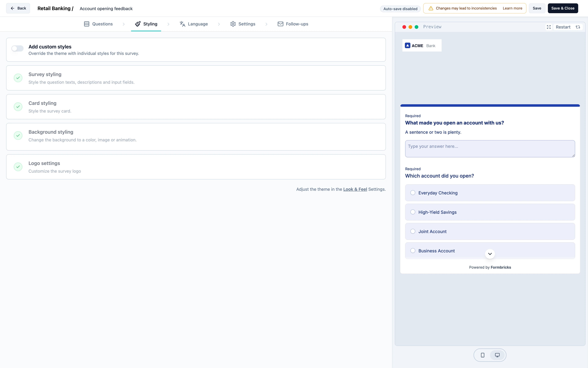Click the restart refresh arrows icon
Image resolution: width=588 pixels, height=368 pixels.
(x=578, y=27)
